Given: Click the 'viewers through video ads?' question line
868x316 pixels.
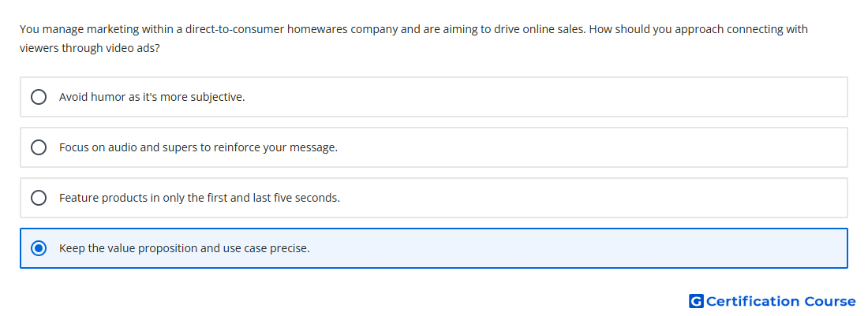Looking at the screenshot, I should (90, 48).
